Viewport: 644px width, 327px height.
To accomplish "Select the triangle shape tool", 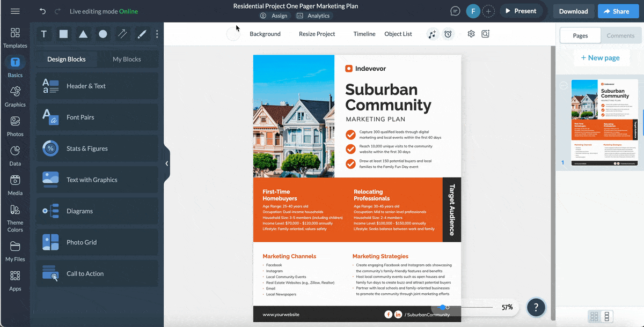I will point(83,34).
